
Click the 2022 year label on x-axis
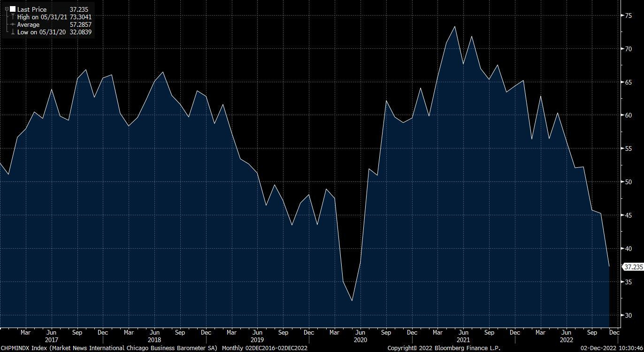point(566,339)
